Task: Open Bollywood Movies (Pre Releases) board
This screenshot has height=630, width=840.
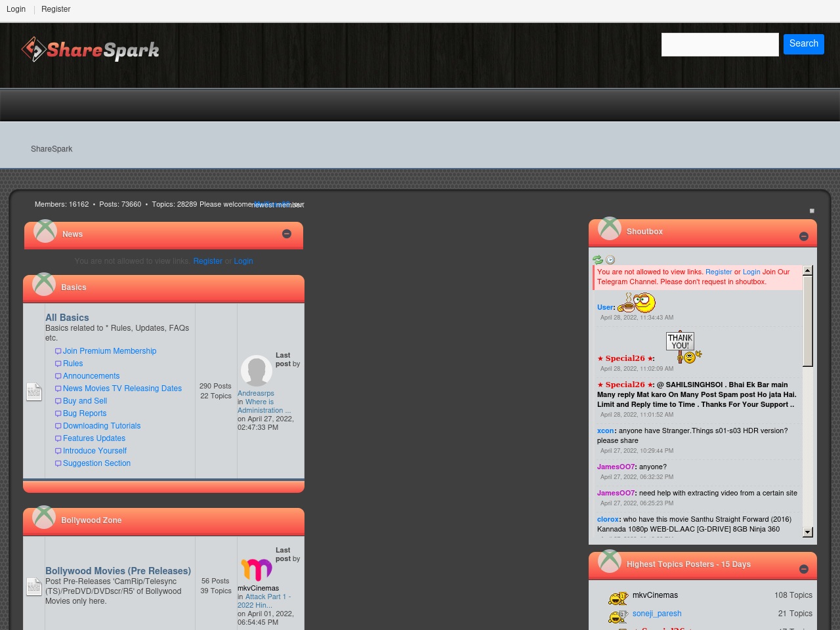Action: click(x=118, y=571)
